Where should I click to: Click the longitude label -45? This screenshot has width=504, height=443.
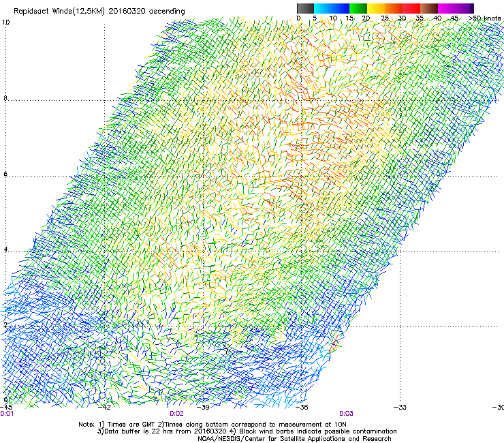5,408
